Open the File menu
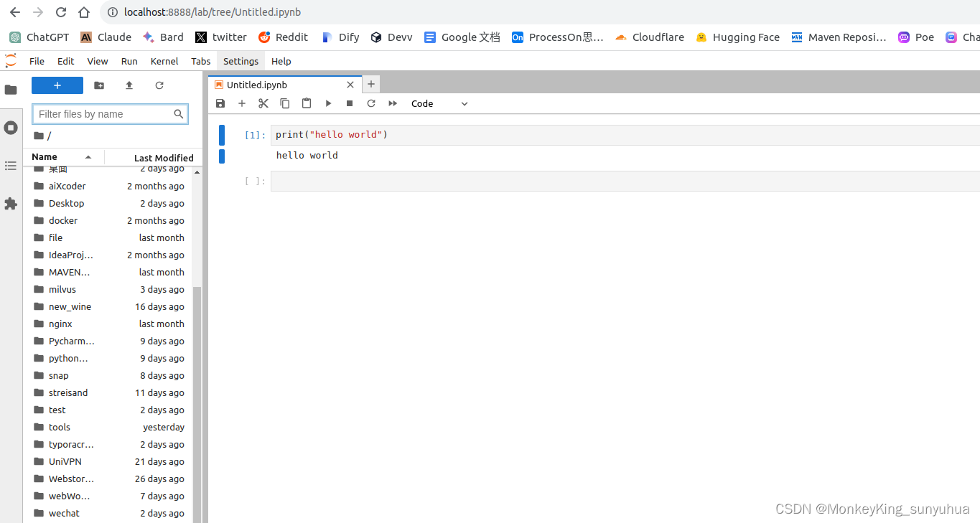980x523 pixels. click(37, 61)
